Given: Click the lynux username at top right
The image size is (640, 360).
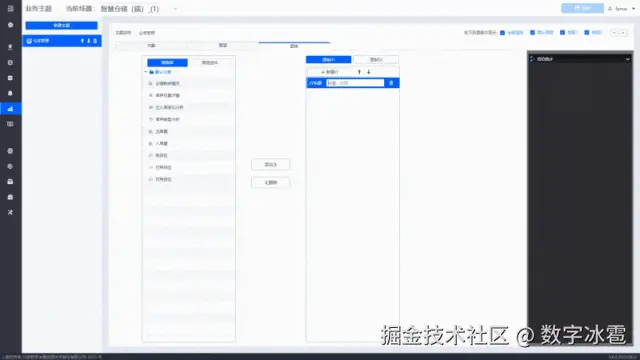Looking at the screenshot, I should coord(621,8).
